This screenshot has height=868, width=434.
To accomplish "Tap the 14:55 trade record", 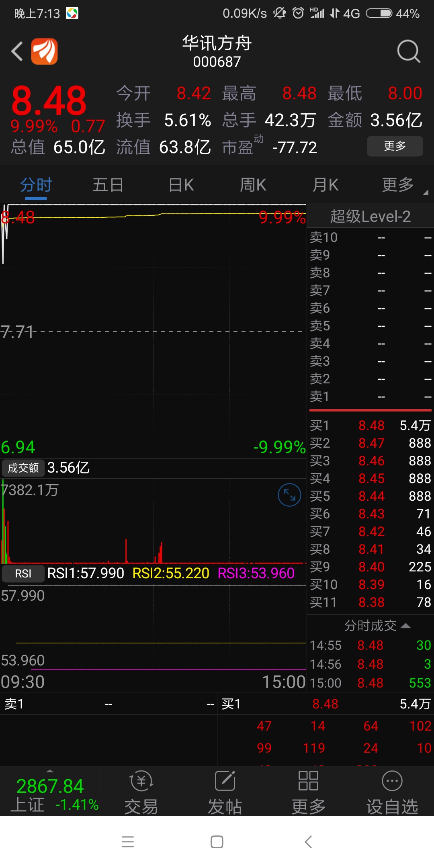I will [x=370, y=645].
